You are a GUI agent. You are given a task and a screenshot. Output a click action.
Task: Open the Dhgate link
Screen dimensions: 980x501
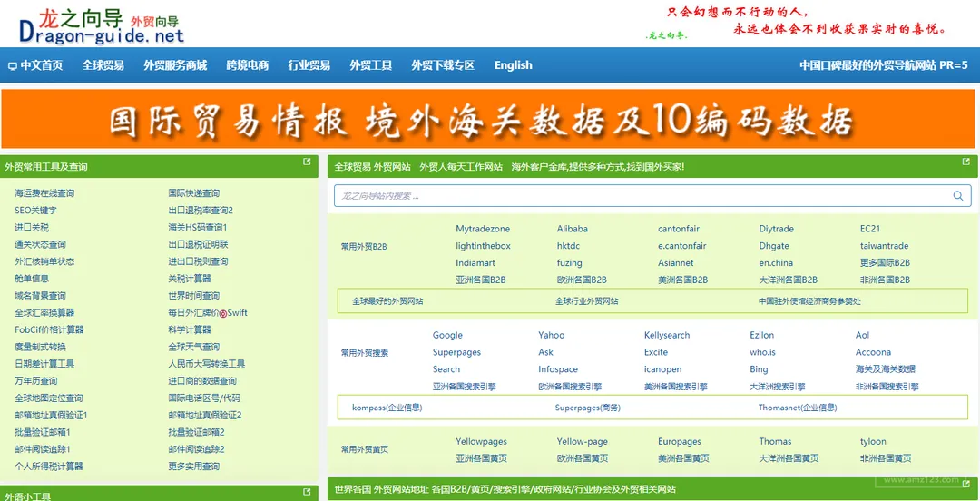tap(774, 246)
